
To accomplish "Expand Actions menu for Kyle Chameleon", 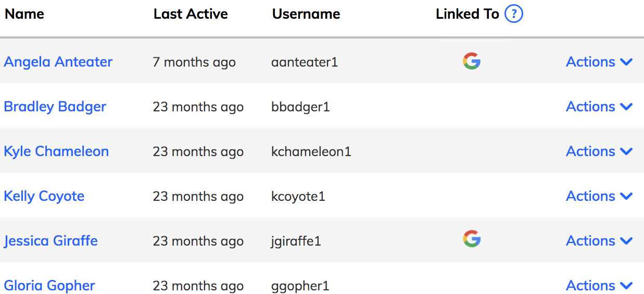I will [599, 151].
